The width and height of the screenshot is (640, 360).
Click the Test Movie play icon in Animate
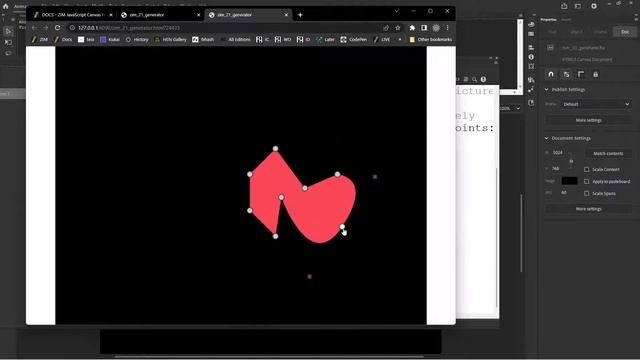(594, 6)
